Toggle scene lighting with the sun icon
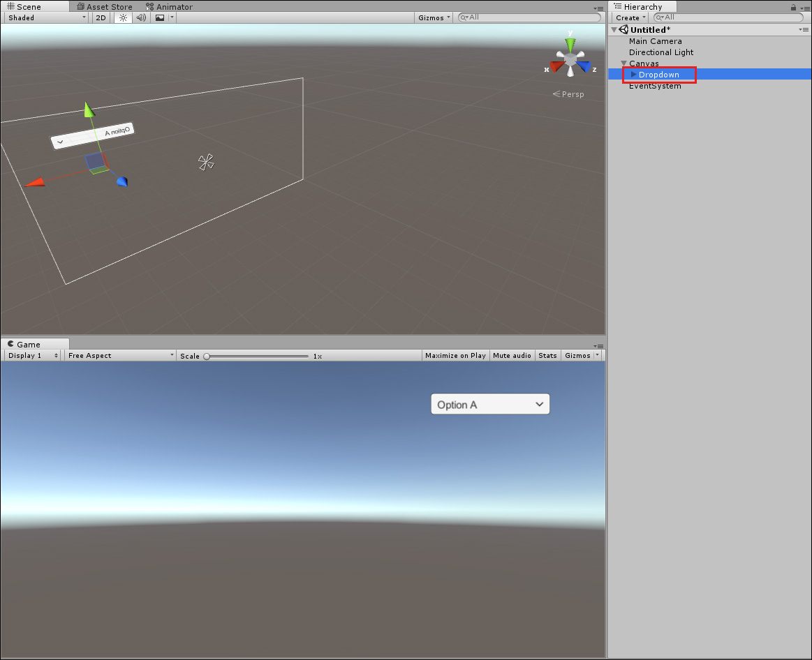812x660 pixels. (123, 17)
